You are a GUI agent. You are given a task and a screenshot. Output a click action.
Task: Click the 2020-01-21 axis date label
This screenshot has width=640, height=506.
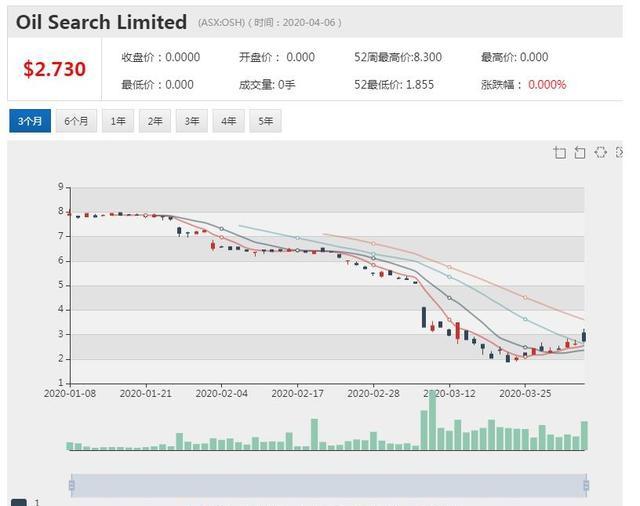point(146,394)
